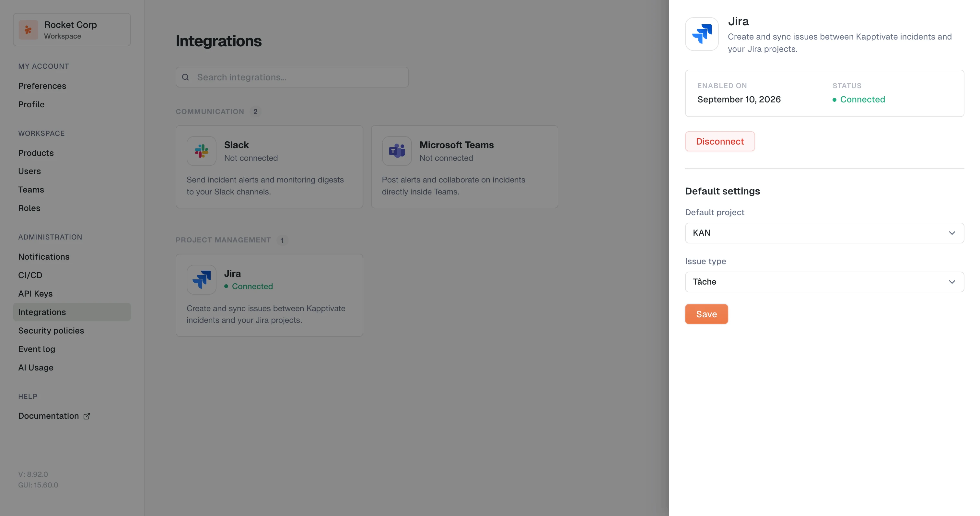Click the Default settings heading
The image size is (980, 516).
pos(722,192)
